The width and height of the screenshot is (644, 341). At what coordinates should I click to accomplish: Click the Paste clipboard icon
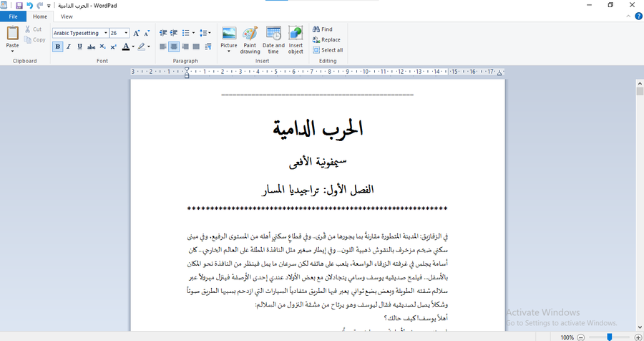pos(12,33)
